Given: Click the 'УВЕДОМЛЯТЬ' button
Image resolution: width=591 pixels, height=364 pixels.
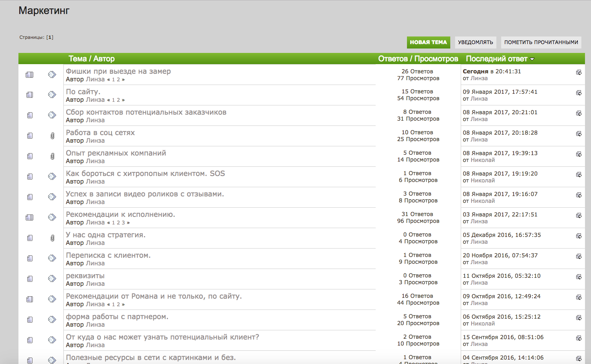Looking at the screenshot, I should 475,42.
